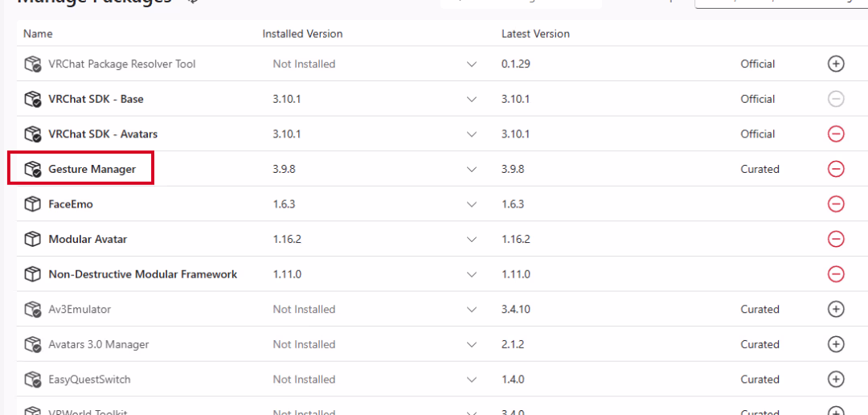Viewport: 868px width, 415px height.
Task: Click the disabled remove button for SDK Base
Action: tap(835, 99)
